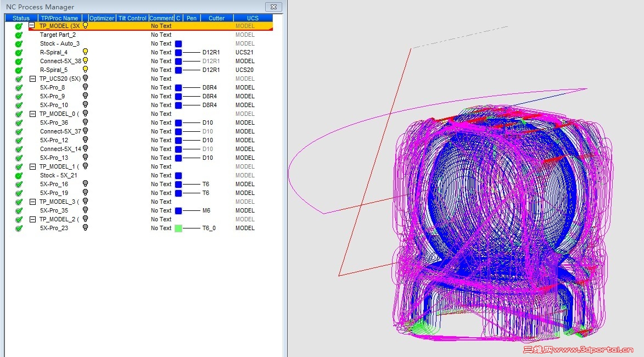Image resolution: width=644 pixels, height=357 pixels.
Task: Click the D8R4 cutter of 5X-Pro_9
Action: coord(210,97)
